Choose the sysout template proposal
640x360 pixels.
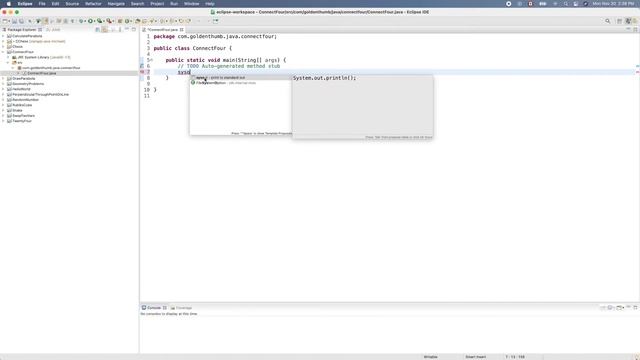point(241,78)
